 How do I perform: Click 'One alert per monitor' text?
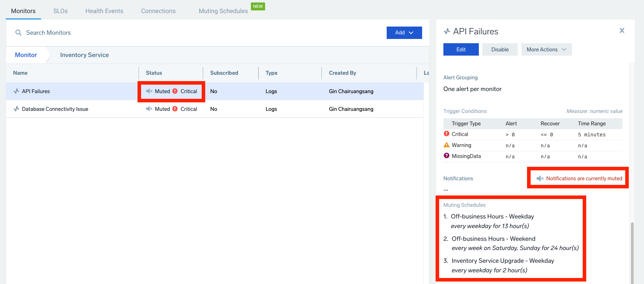tap(472, 89)
